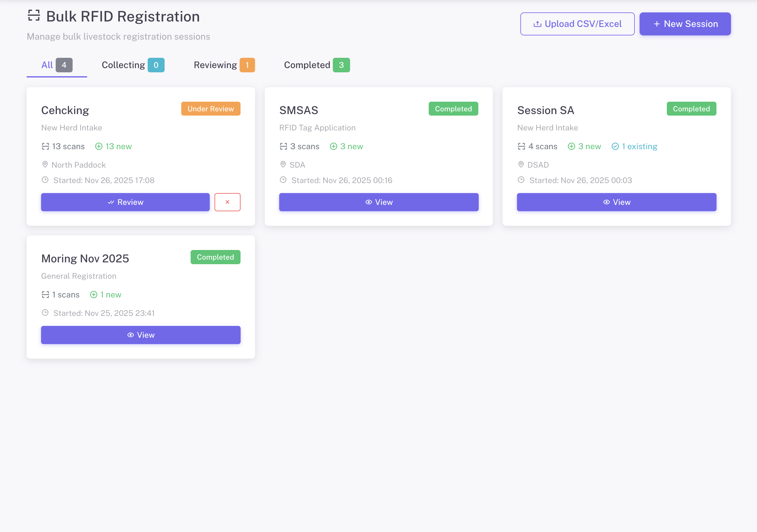View the SMSAS session

[x=378, y=202]
